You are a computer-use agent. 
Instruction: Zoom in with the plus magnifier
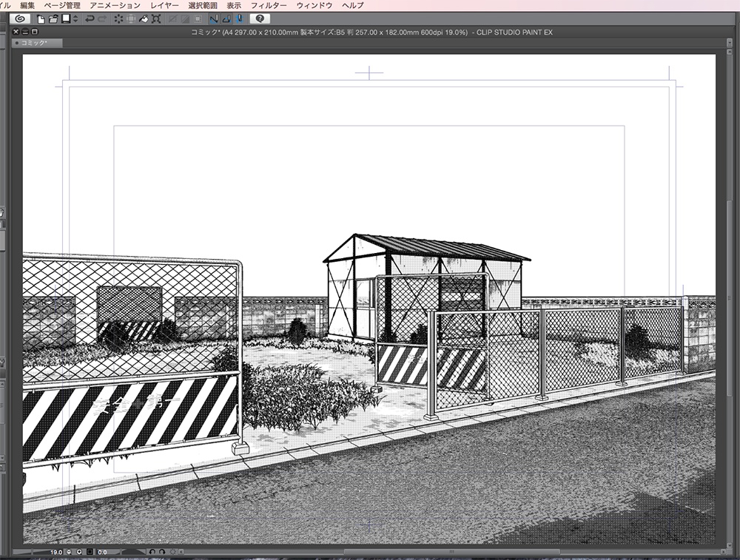(79, 552)
